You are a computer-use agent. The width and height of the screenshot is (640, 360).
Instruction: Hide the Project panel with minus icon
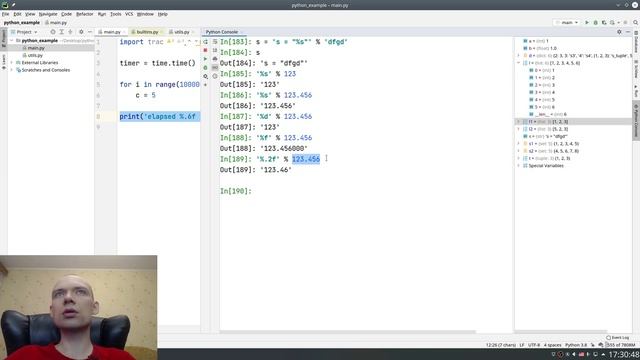point(90,32)
